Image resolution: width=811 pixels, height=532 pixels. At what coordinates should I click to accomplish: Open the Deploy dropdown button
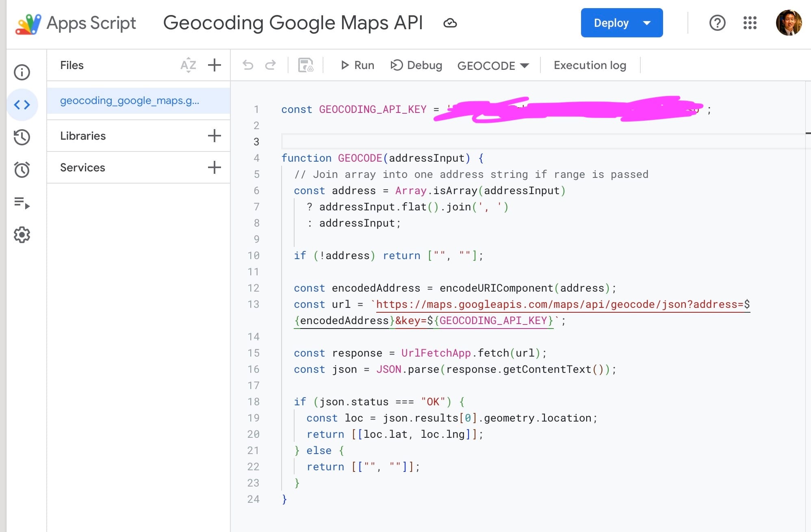pos(622,23)
